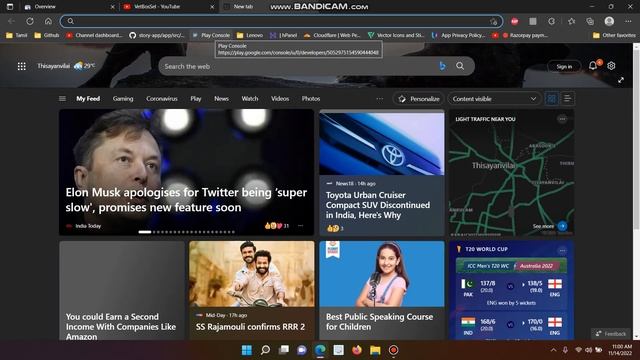Select the Gaming feed category
Viewport: 640px width, 360px height.
pos(123,98)
